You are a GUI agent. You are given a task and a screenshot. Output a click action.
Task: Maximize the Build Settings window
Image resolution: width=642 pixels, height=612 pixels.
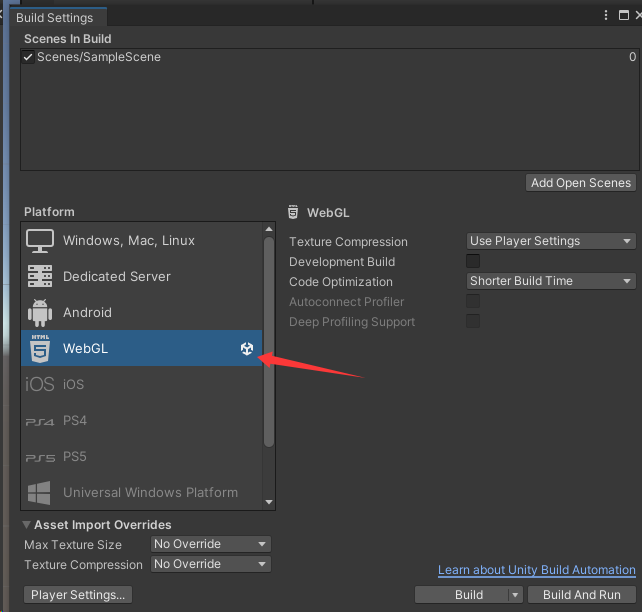(x=624, y=15)
